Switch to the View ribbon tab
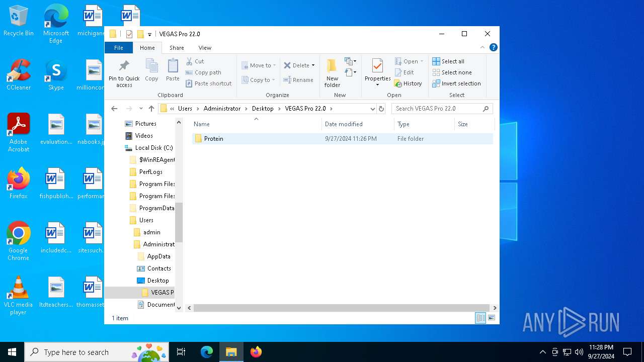The image size is (644, 362). [x=205, y=48]
